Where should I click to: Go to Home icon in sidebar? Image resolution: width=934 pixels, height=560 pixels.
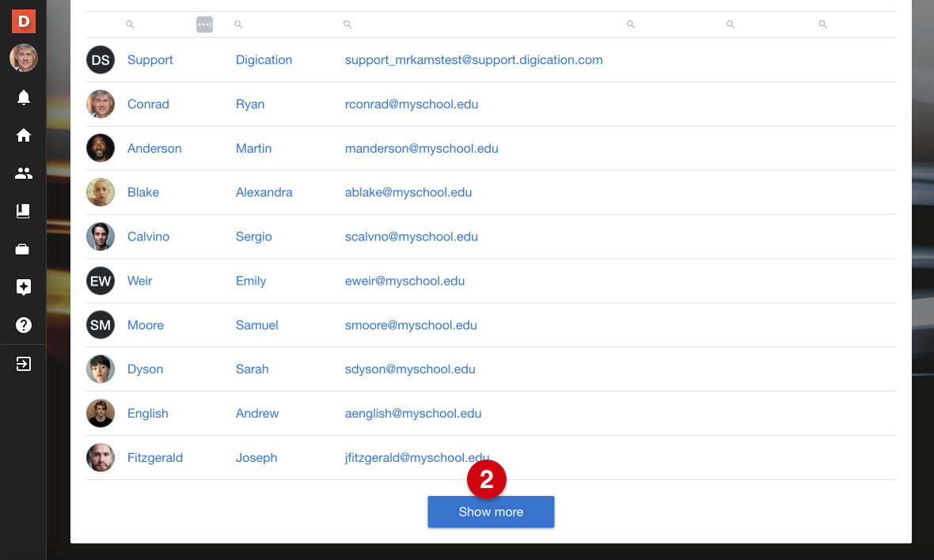23,135
